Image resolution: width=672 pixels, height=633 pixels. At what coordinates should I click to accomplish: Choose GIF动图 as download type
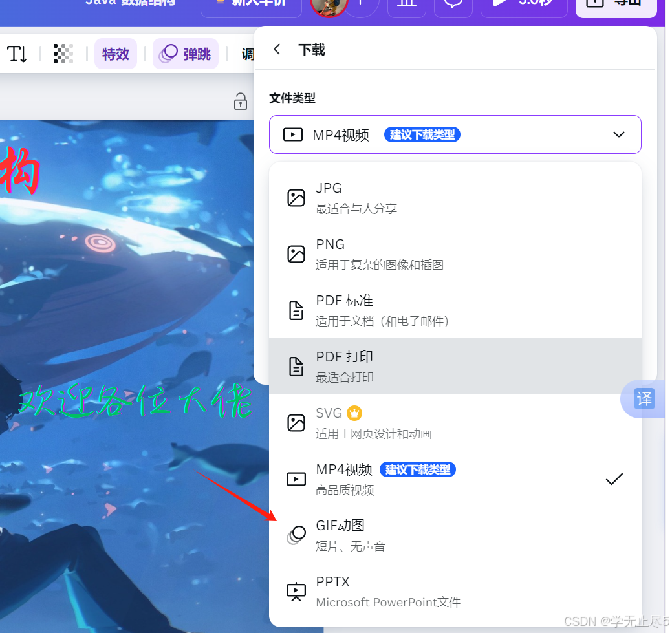455,535
